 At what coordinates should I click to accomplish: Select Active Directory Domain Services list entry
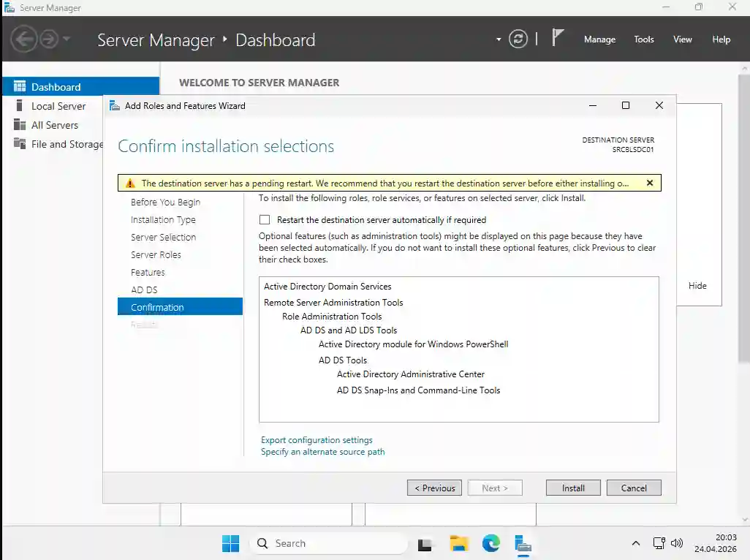[327, 286]
